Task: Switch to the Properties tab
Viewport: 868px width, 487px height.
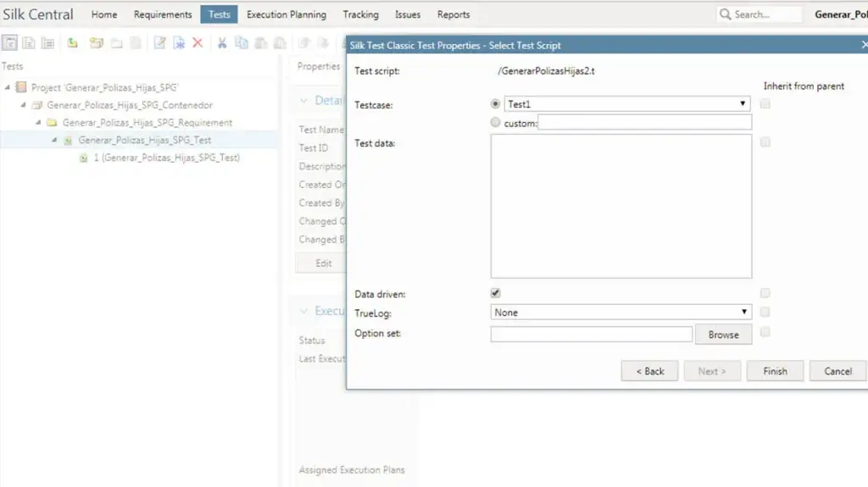Action: 319,66
